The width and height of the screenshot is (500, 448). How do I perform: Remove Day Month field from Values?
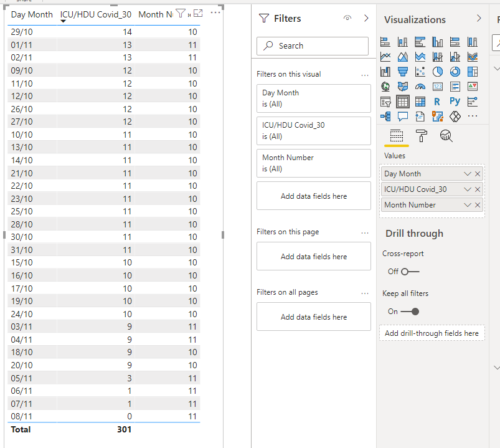(478, 174)
